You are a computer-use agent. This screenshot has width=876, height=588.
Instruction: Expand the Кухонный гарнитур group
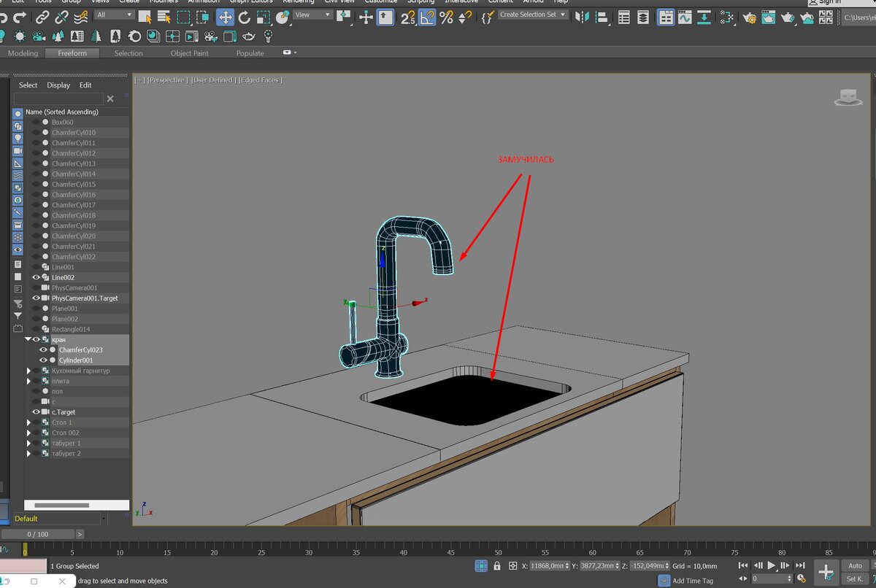(28, 371)
